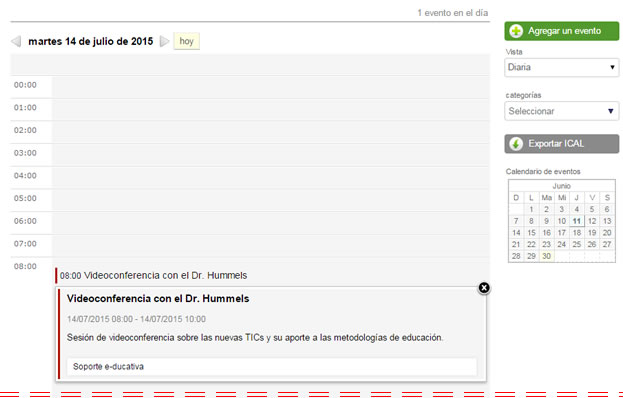The height and width of the screenshot is (398, 623).
Task: Click the 07:00 time slot label
Action: 25,243
